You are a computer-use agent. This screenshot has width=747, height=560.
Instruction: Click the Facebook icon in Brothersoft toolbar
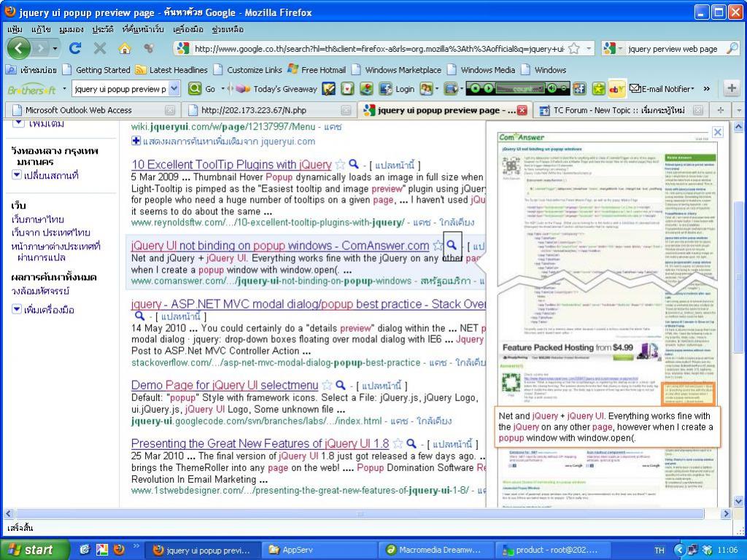pyautogui.click(x=579, y=88)
